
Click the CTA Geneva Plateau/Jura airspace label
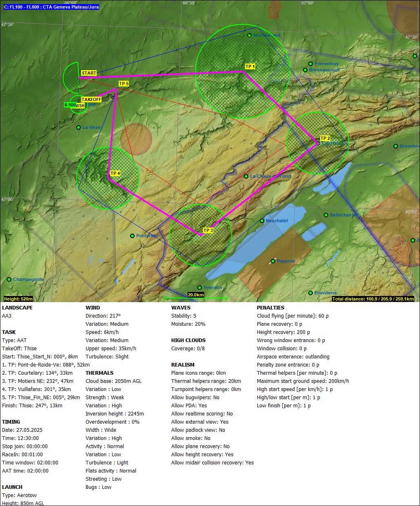pos(51,7)
